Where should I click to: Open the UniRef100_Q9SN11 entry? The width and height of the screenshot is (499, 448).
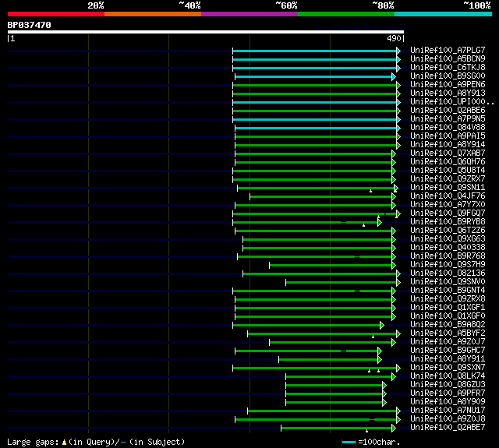click(448, 188)
